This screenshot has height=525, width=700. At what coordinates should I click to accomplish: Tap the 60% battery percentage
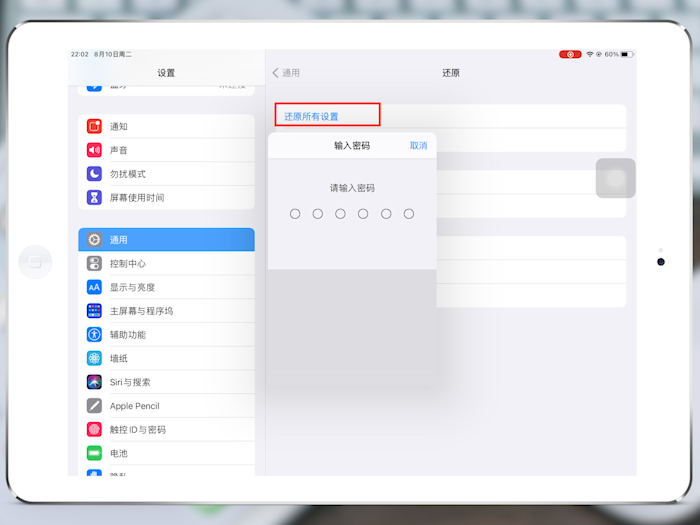pyautogui.click(x=611, y=54)
